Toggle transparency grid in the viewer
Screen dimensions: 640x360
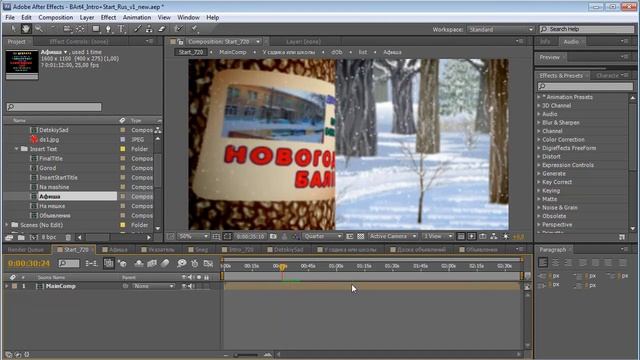click(361, 236)
